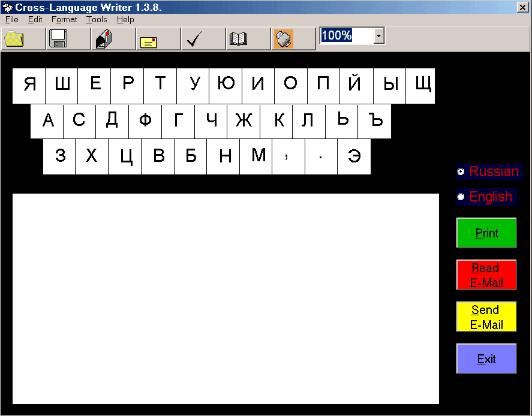Image resolution: width=532 pixels, height=416 pixels.
Task: Tap the Х key
Action: 92,156
